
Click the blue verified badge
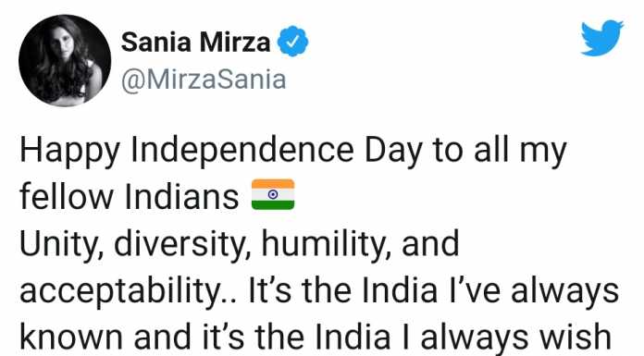[292, 41]
